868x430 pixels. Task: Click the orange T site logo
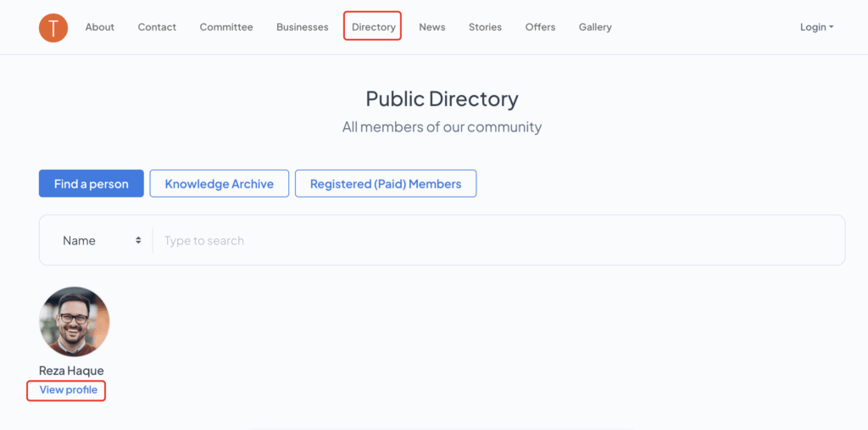tap(53, 27)
